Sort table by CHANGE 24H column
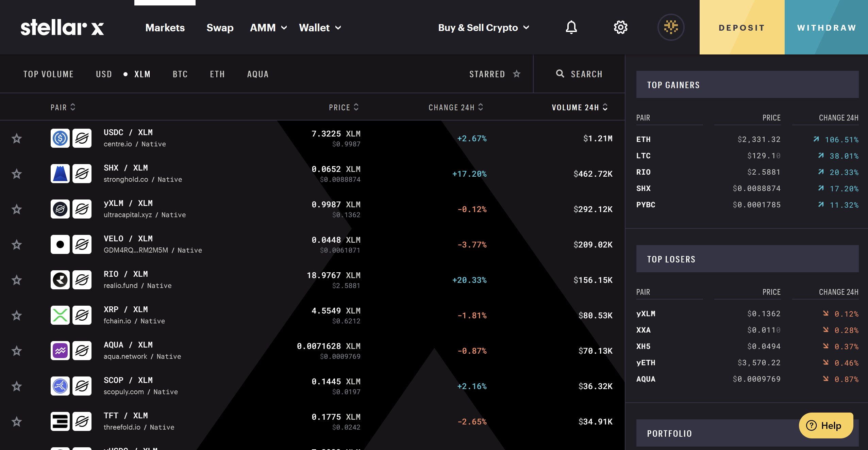The width and height of the screenshot is (868, 450). click(x=455, y=107)
